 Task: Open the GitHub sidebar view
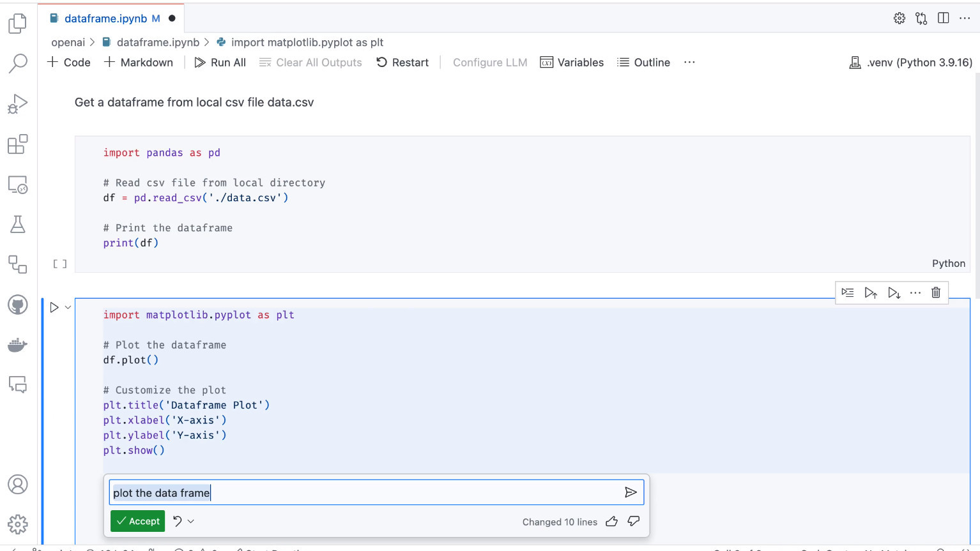pos(18,305)
